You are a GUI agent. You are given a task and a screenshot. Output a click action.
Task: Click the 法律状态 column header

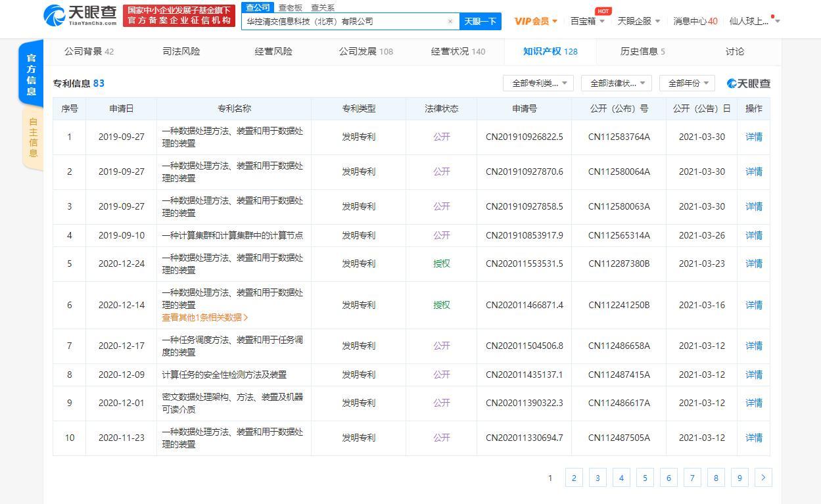pyautogui.click(x=442, y=108)
